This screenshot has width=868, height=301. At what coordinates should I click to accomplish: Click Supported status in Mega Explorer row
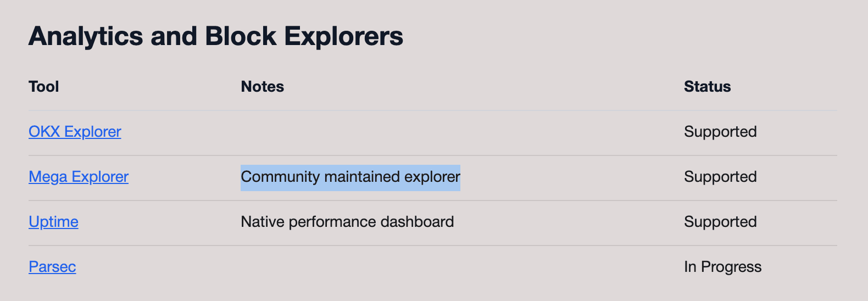click(720, 177)
